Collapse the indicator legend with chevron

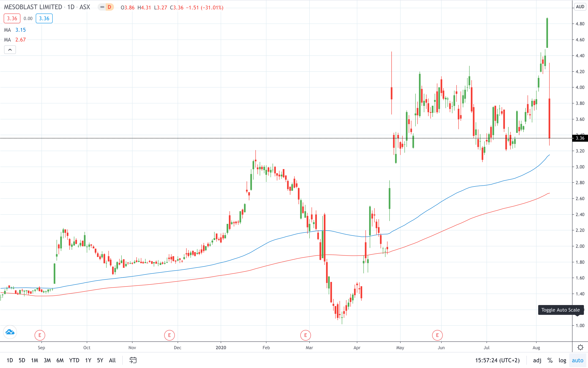pos(10,50)
